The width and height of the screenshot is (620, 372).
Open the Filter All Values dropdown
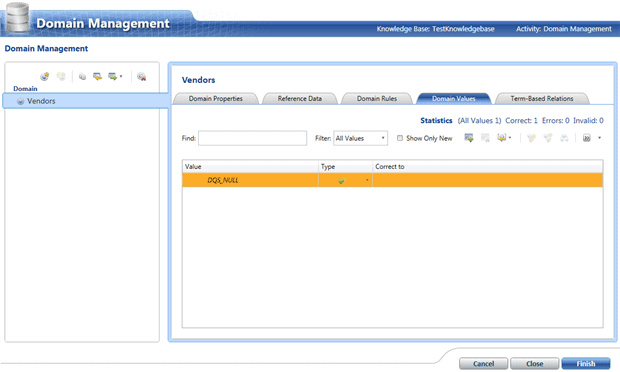click(360, 138)
